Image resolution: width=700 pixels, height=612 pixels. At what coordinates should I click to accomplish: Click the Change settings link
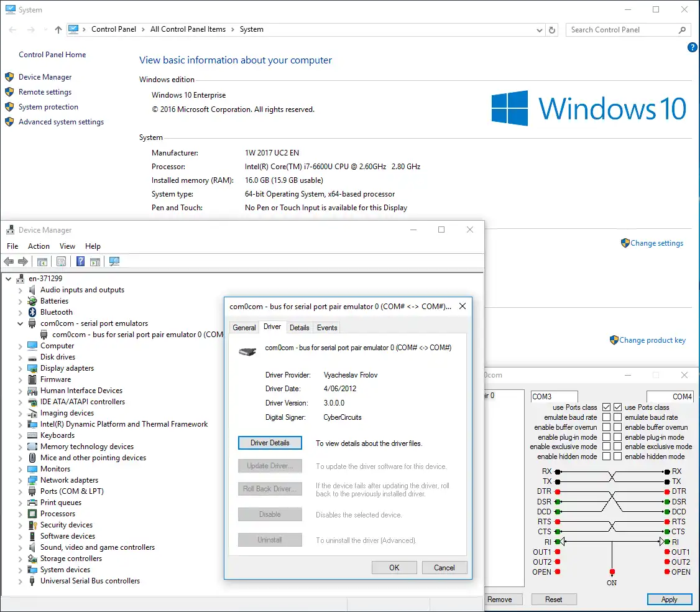pyautogui.click(x=656, y=243)
